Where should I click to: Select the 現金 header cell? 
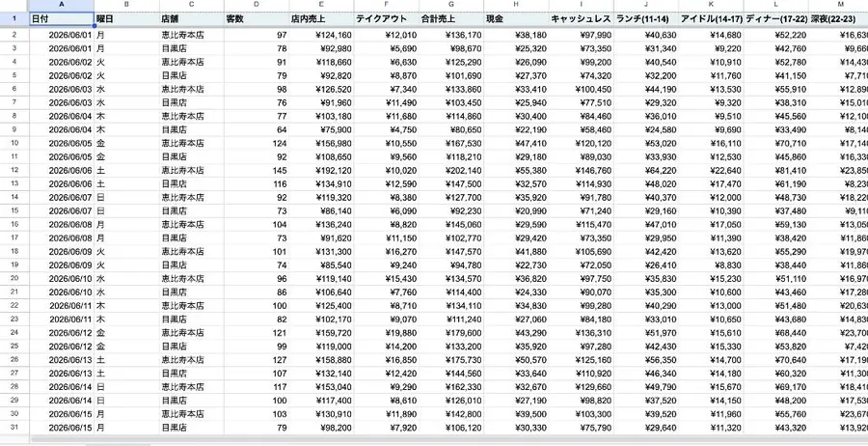[517, 19]
